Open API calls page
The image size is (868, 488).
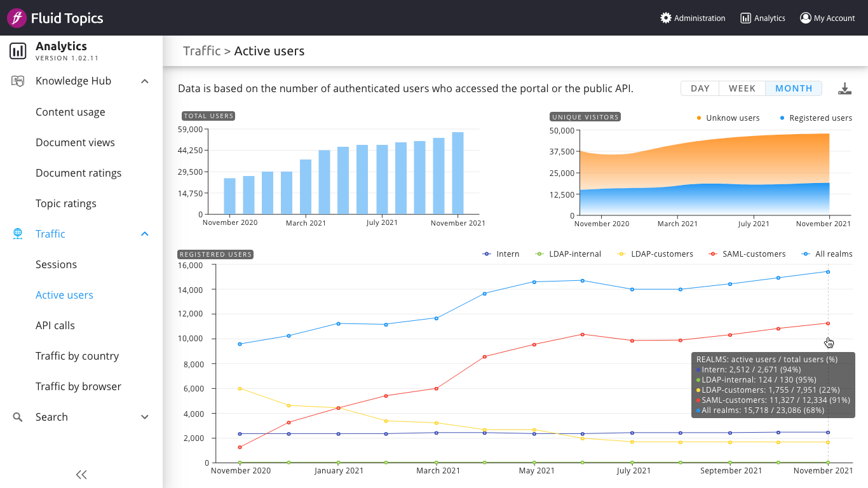(x=55, y=325)
